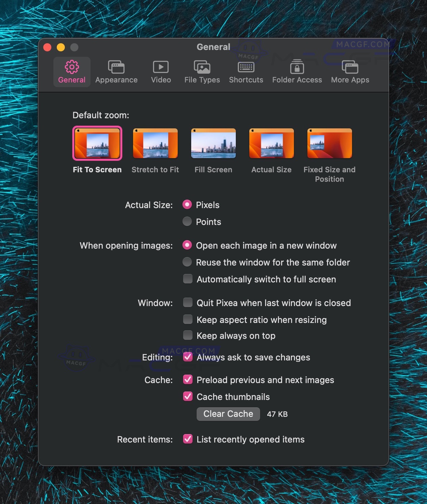The height and width of the screenshot is (504, 427).
Task: Select 'Stretch to Fit' zoom preview
Action: [155, 143]
